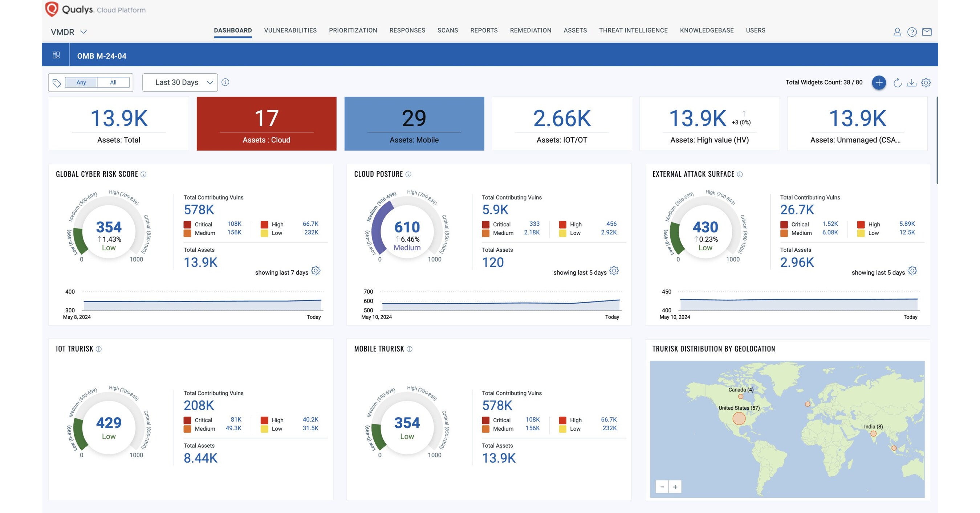Open gear beside showing last 7 days
The height and width of the screenshot is (513, 980).
click(x=316, y=271)
